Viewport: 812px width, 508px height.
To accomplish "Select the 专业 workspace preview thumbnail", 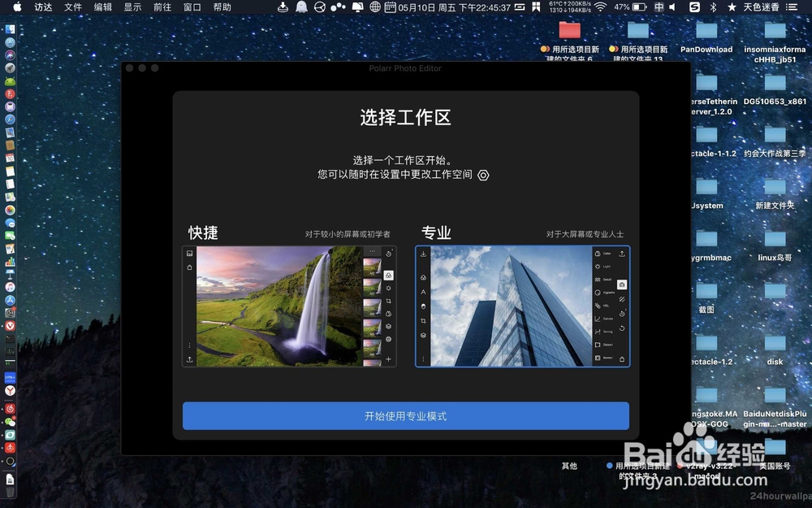I will [x=522, y=306].
